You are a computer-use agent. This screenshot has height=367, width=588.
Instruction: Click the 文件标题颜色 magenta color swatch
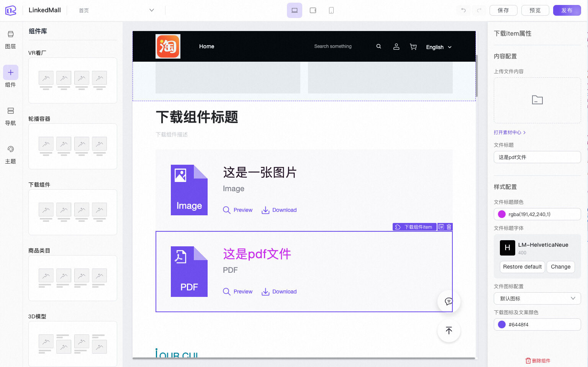[x=502, y=214]
